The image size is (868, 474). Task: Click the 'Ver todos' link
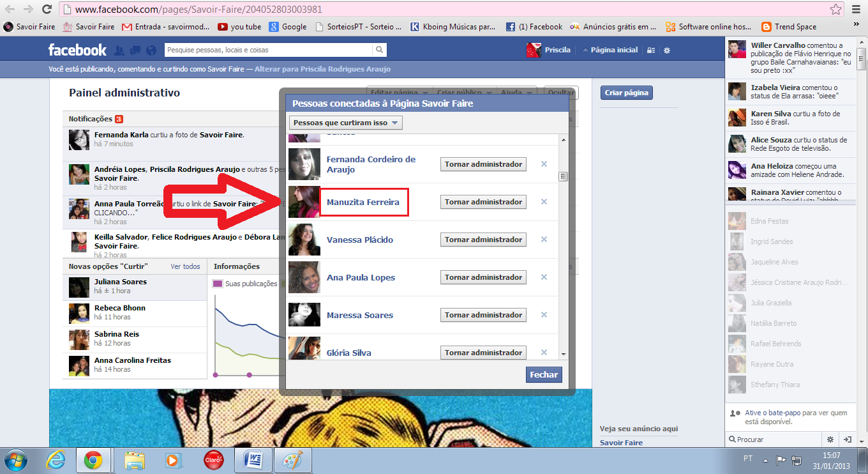click(x=185, y=266)
